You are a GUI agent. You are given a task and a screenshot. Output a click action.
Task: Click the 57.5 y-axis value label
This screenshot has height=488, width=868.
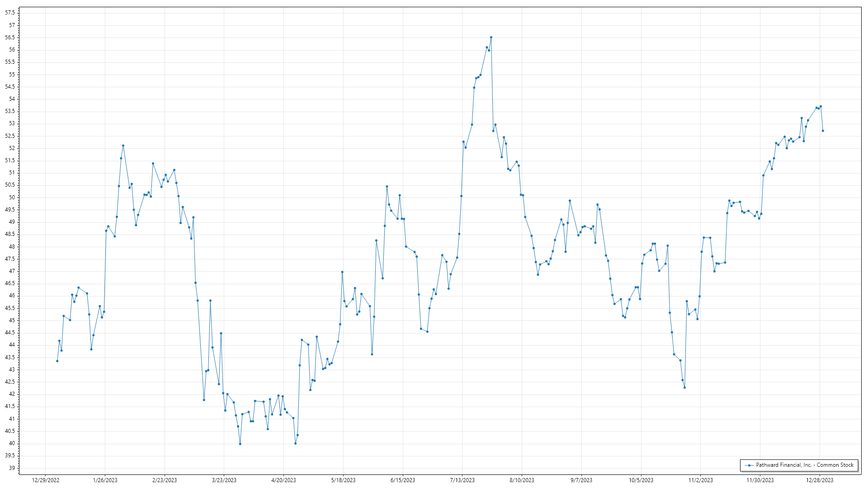pos(10,13)
